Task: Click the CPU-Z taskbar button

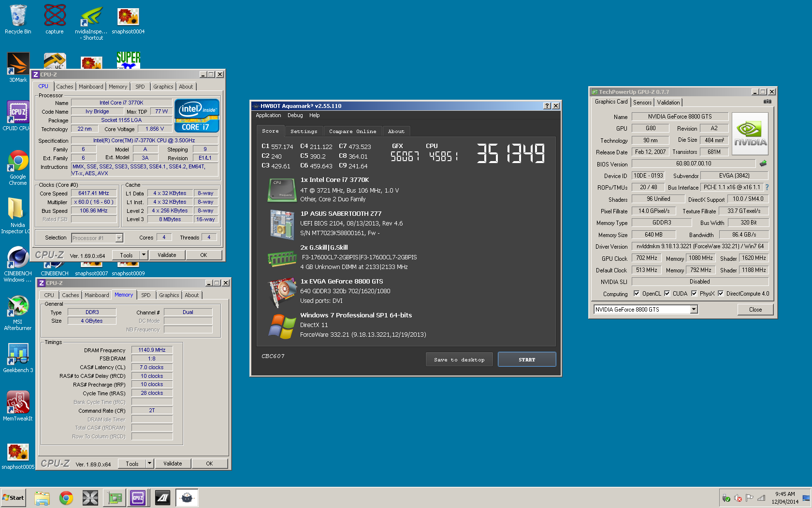Action: [x=138, y=498]
